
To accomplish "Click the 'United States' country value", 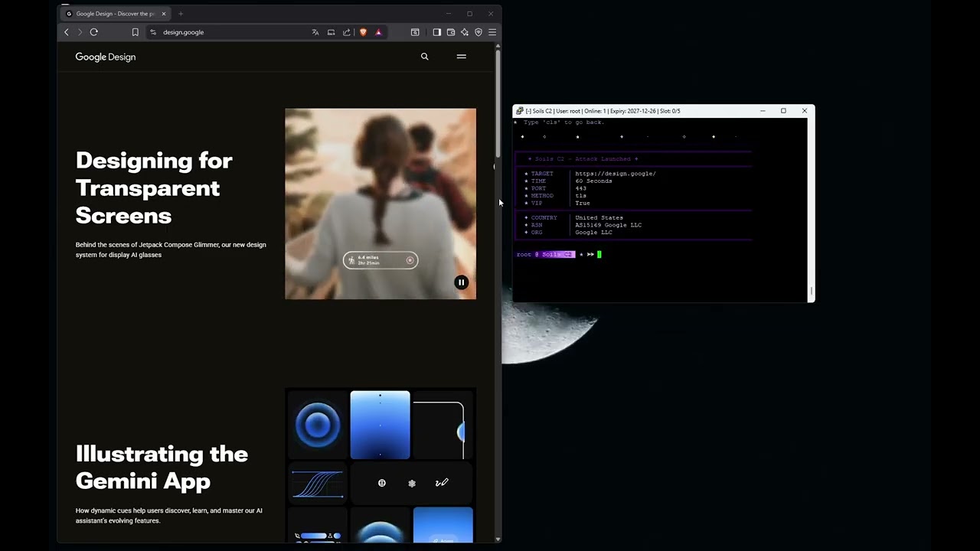I will (599, 218).
